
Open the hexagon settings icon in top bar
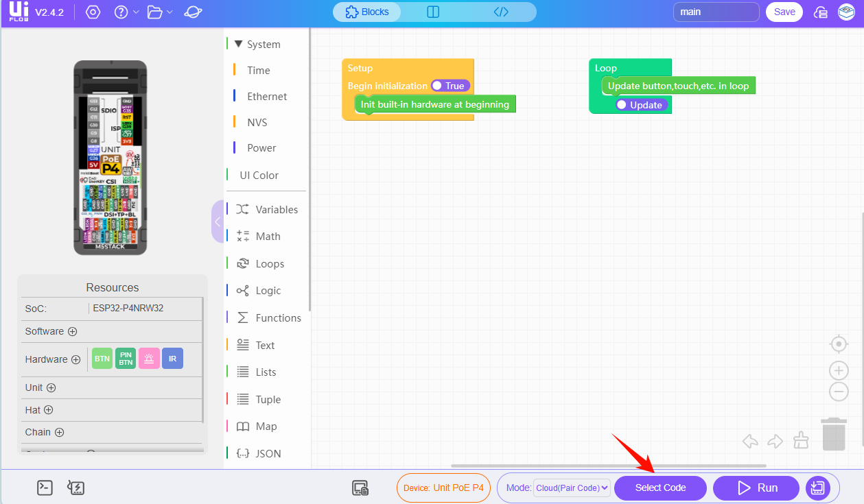93,12
